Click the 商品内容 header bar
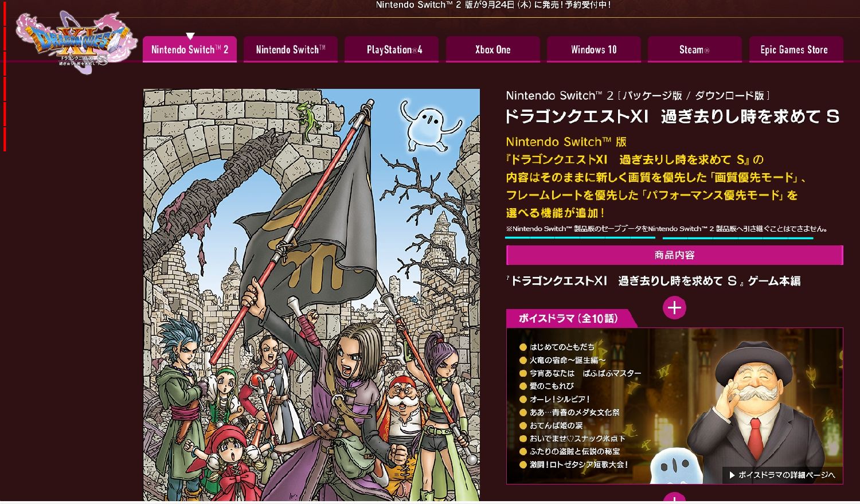860x504 pixels. (675, 255)
